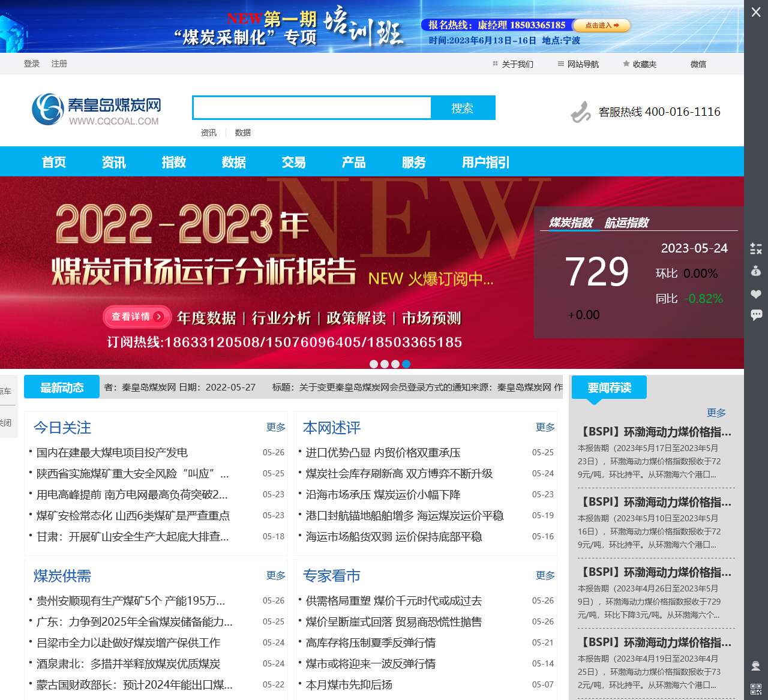Close the sidebar with the X icon

(x=756, y=12)
